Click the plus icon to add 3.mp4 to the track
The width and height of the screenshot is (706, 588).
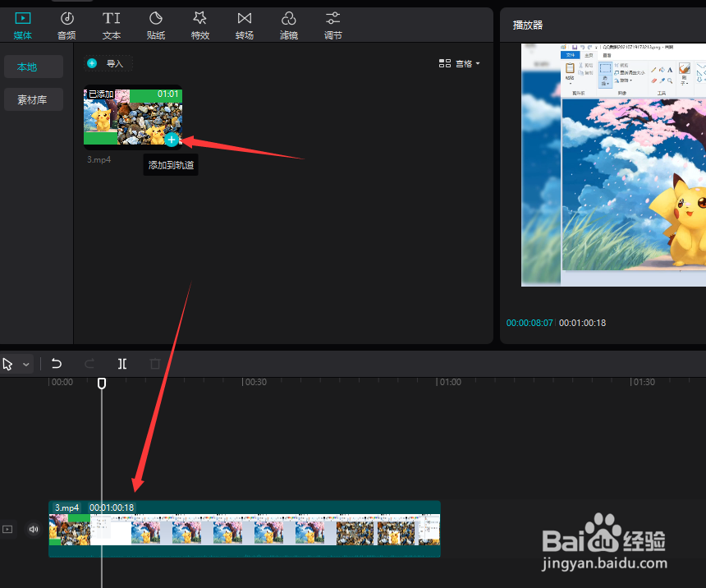[171, 140]
